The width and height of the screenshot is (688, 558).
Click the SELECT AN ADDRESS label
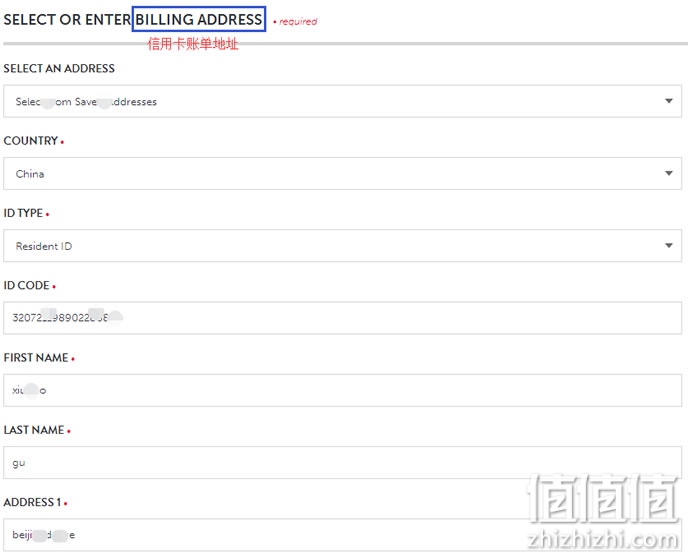pos(59,68)
